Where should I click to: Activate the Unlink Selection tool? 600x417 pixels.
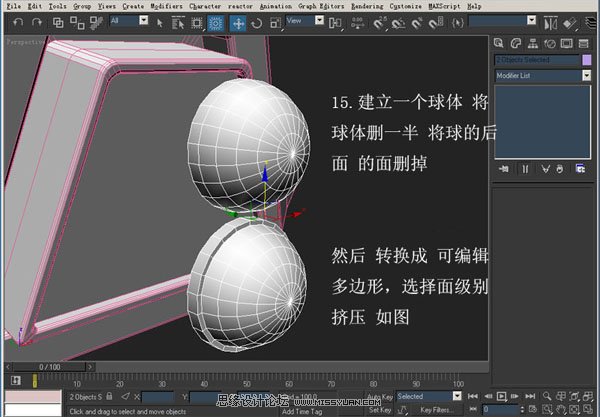pos(77,23)
